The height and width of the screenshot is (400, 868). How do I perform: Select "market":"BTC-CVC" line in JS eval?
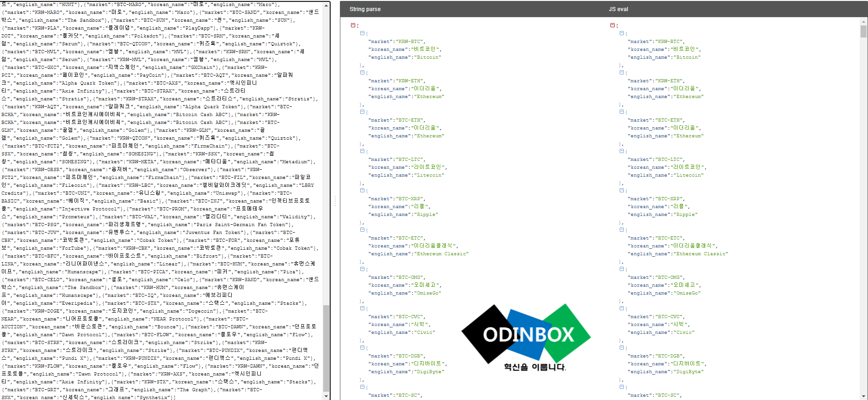point(656,317)
